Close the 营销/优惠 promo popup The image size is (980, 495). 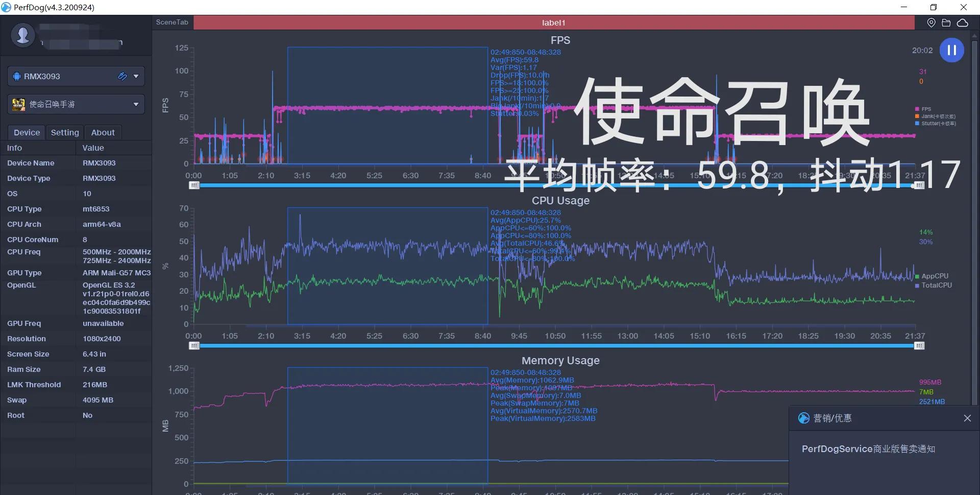click(x=967, y=418)
